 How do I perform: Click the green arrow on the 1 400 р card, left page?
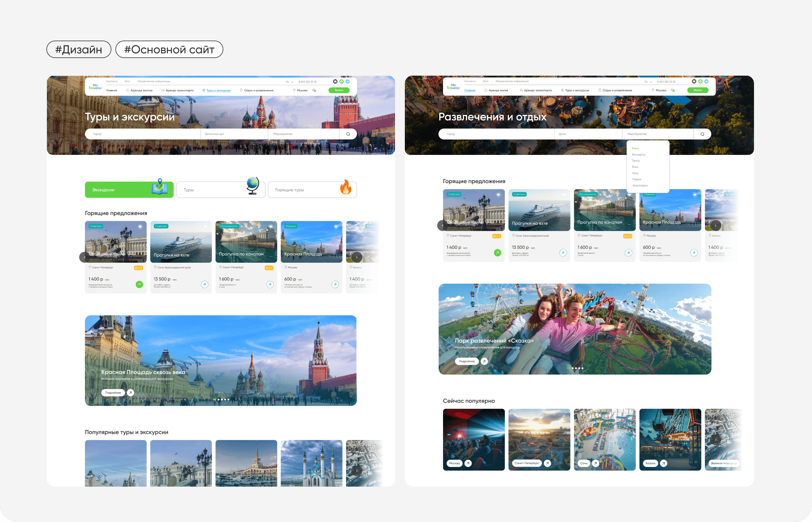139,284
